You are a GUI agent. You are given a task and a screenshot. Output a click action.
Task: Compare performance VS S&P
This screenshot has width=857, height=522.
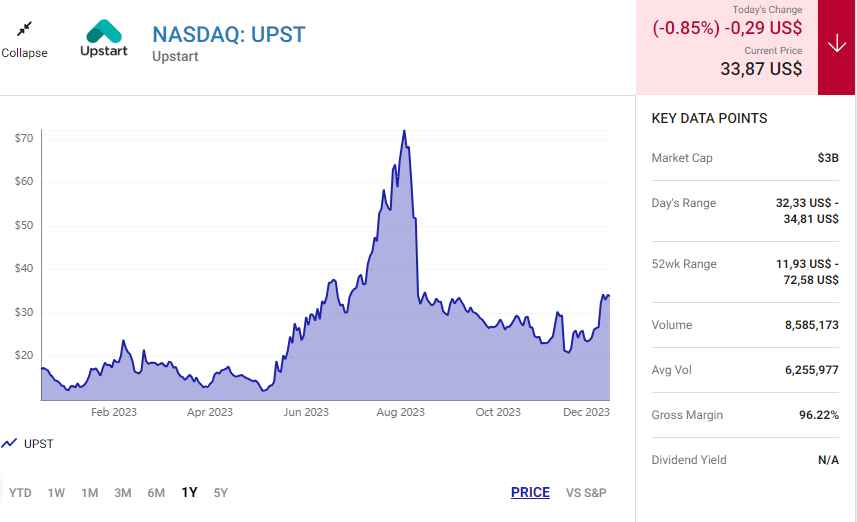[x=586, y=492]
